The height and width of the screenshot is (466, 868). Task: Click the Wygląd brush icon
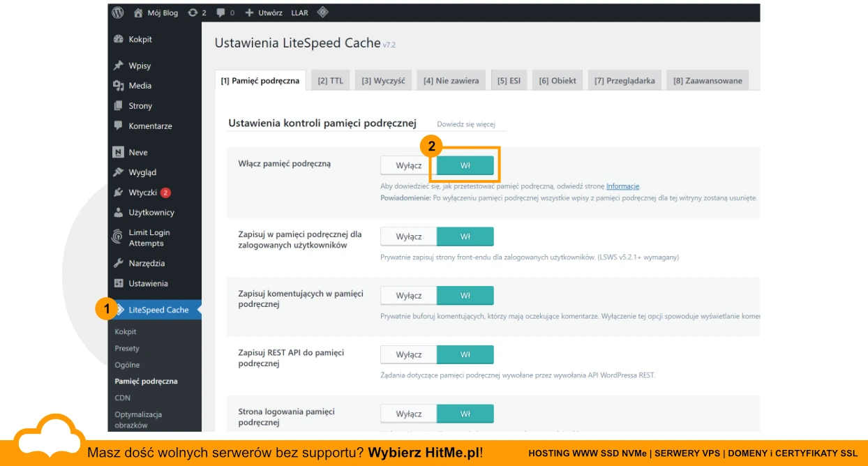click(119, 172)
